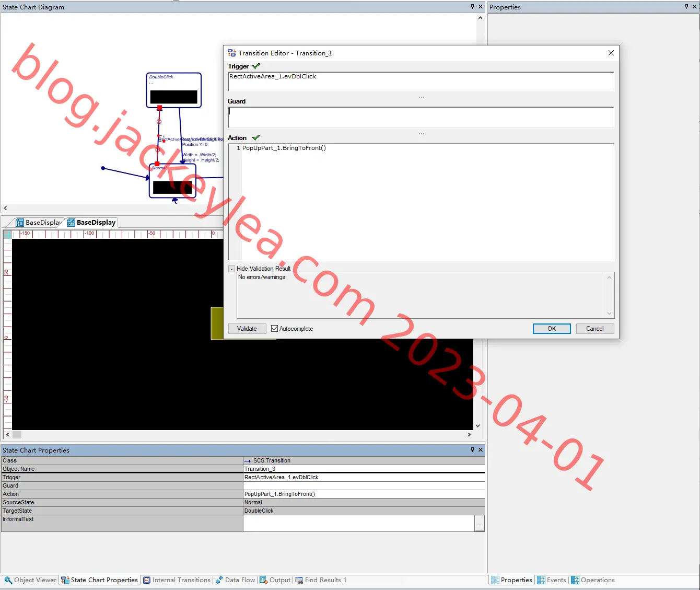Click into the Guard text field
Image resolution: width=700 pixels, height=590 pixels.
[421, 117]
